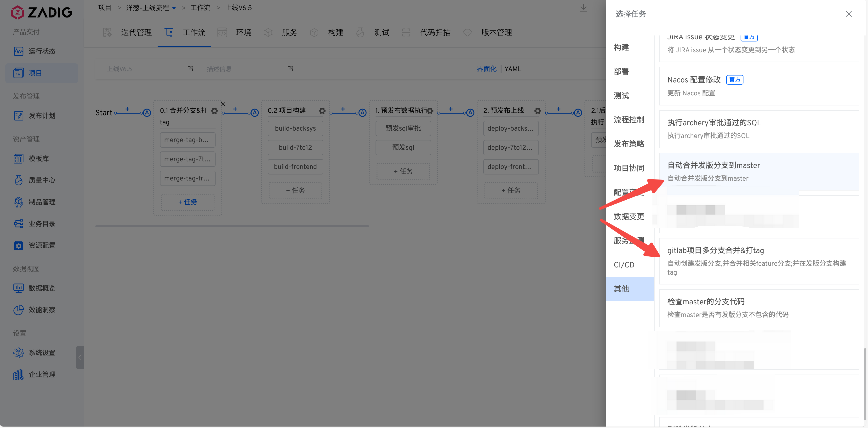Open 业务目录 in the sidebar
Viewport: 868px width, 428px height.
(x=42, y=224)
